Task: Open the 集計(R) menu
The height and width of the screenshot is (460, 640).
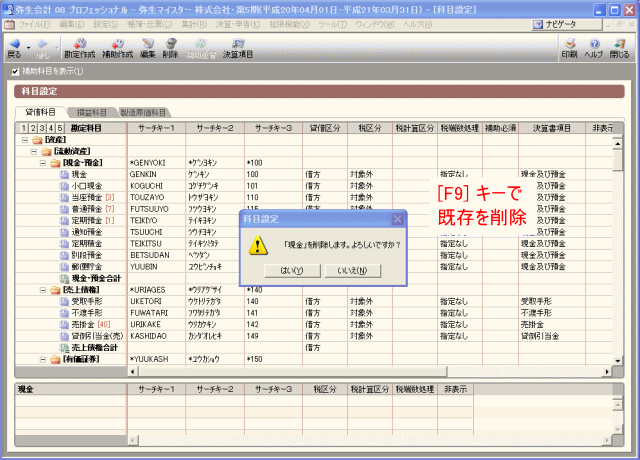Action: point(194,24)
